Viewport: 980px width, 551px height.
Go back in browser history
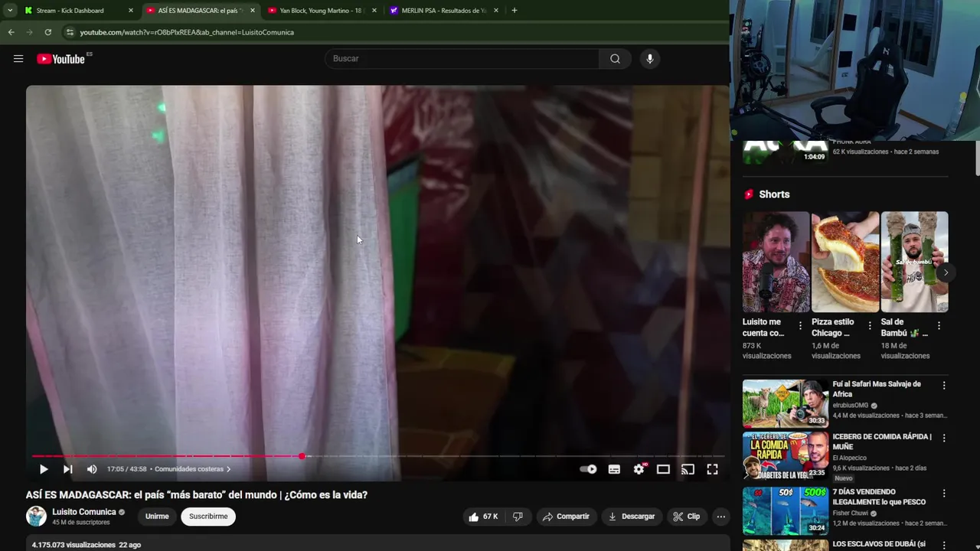coord(11,32)
